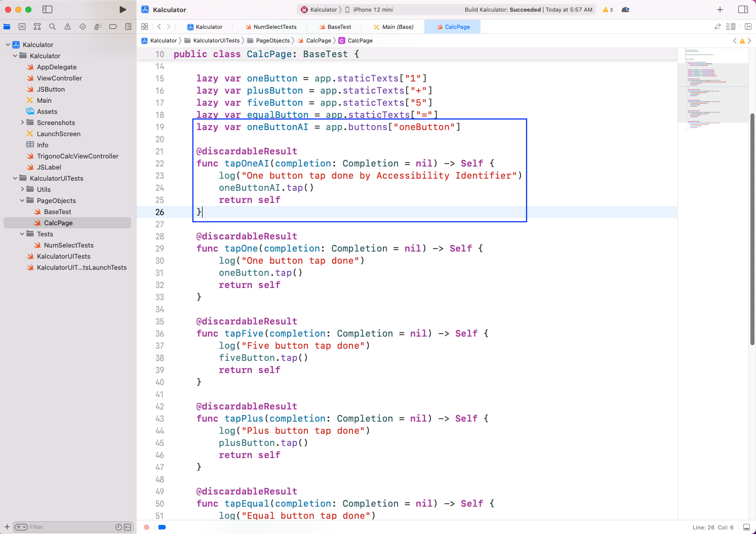The height and width of the screenshot is (534, 756).
Task: Enable code review arrows icon
Action: pos(718,27)
